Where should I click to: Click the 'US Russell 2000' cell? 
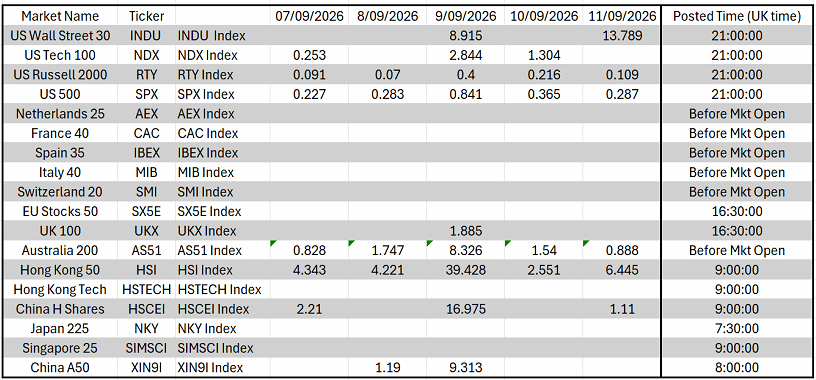(59, 75)
